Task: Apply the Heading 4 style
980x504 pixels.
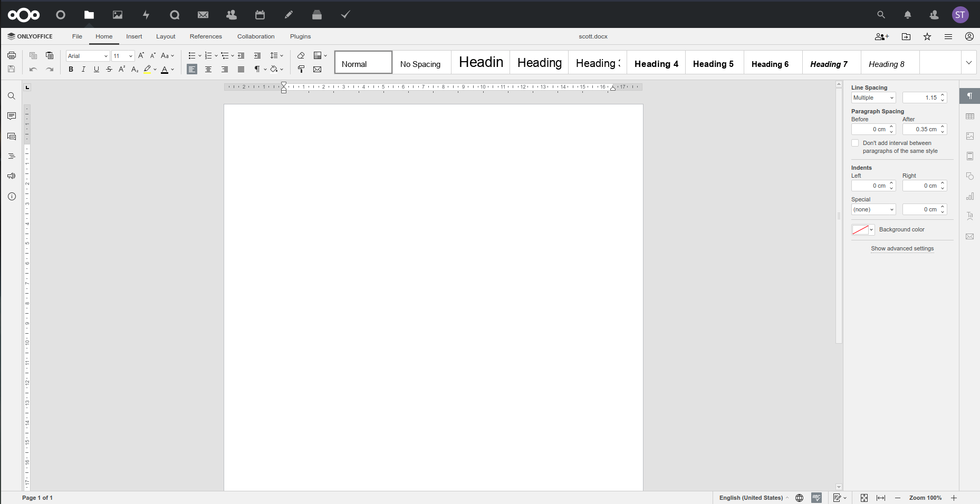Action: [x=656, y=62]
